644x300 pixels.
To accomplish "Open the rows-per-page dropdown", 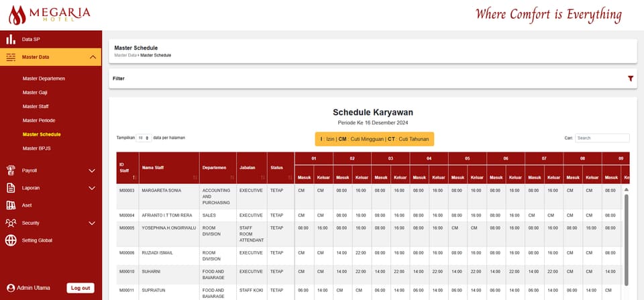I will click(144, 138).
